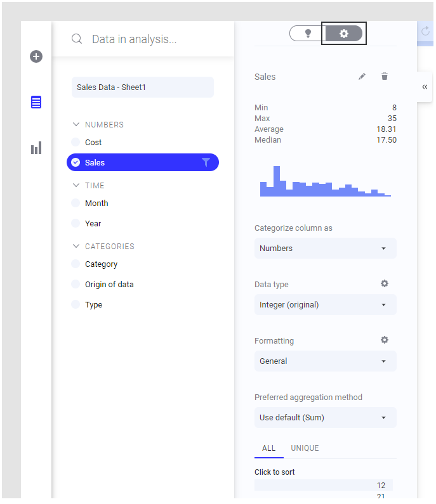Collapse the NUMBERS section
436x504 pixels.
[x=77, y=125]
